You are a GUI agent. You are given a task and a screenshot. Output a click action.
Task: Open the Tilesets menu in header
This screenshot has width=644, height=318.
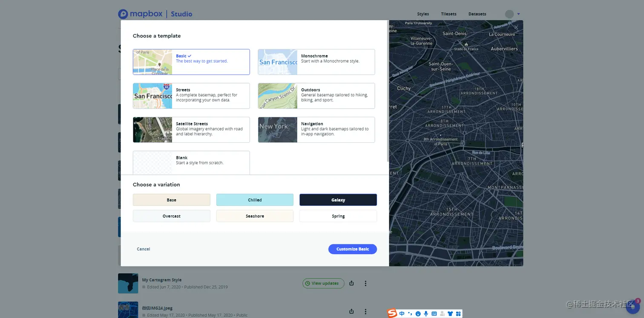pyautogui.click(x=448, y=14)
